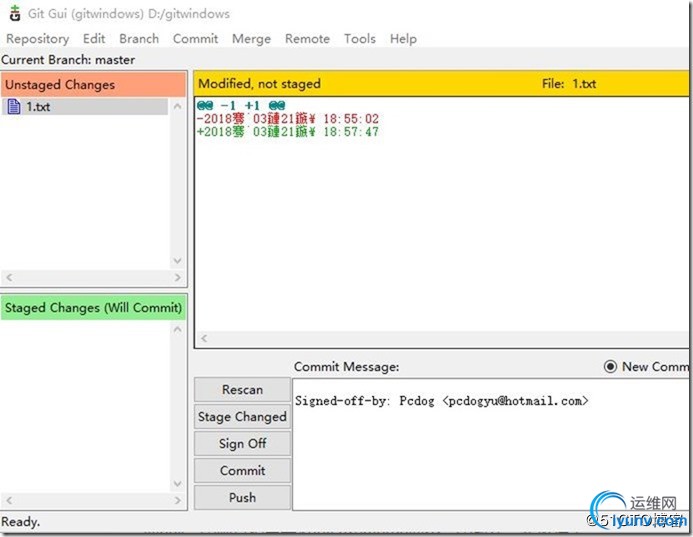Click the Stage Changed button
693x537 pixels.
tap(242, 416)
